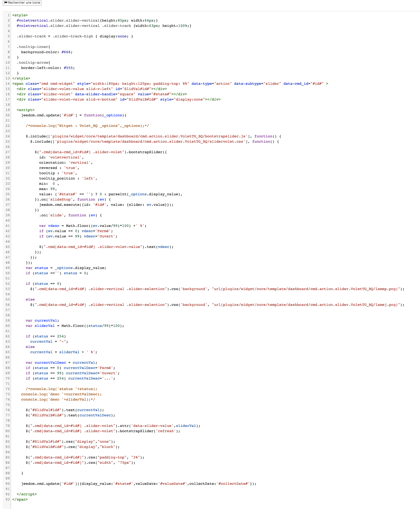
Task: Click the css("display","none") line
Action: pos(71,442)
